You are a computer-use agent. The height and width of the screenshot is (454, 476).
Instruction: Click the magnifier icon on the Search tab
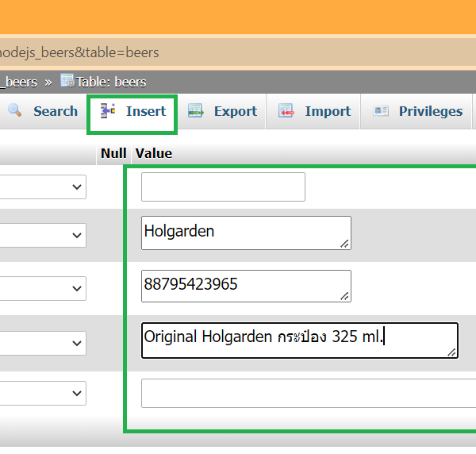pos(14,111)
